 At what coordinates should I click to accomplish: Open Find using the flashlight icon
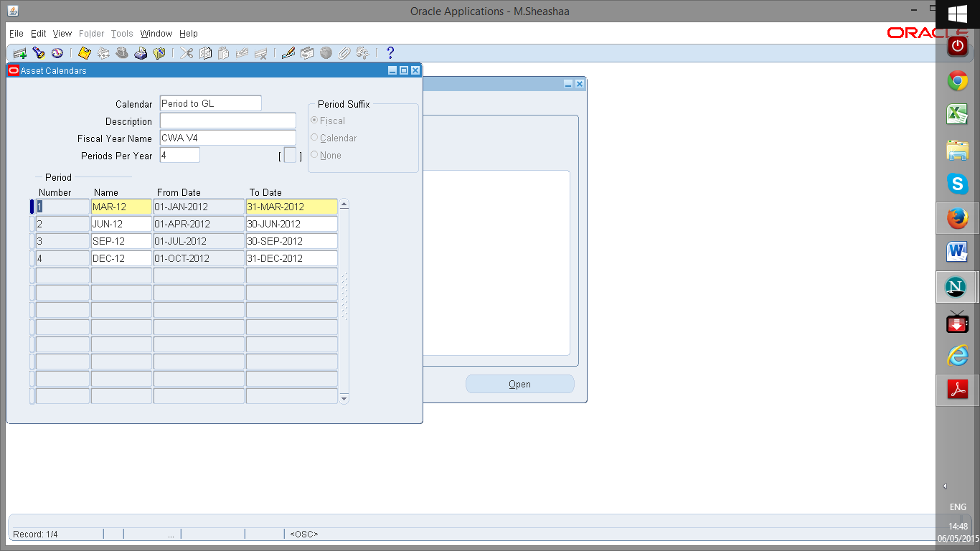tap(38, 52)
